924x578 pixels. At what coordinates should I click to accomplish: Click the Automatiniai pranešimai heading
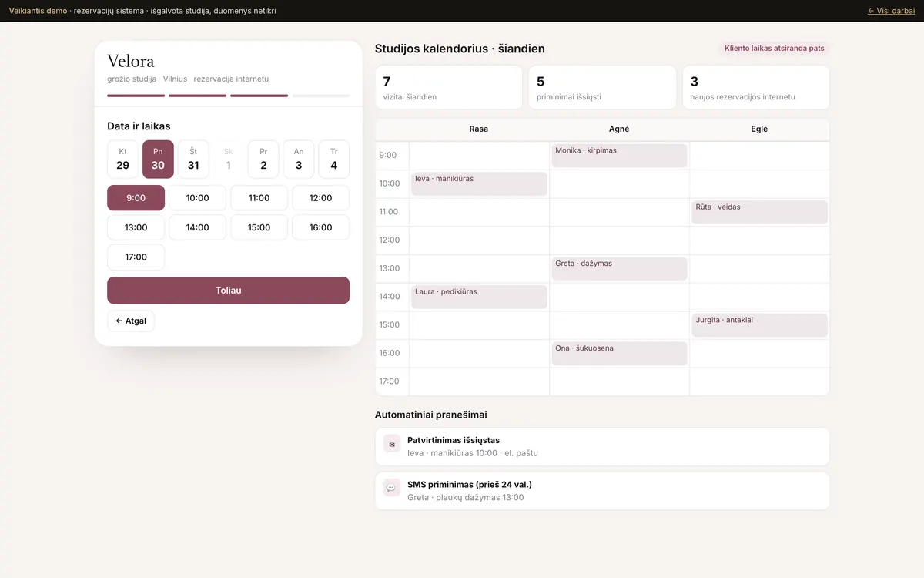coord(430,415)
